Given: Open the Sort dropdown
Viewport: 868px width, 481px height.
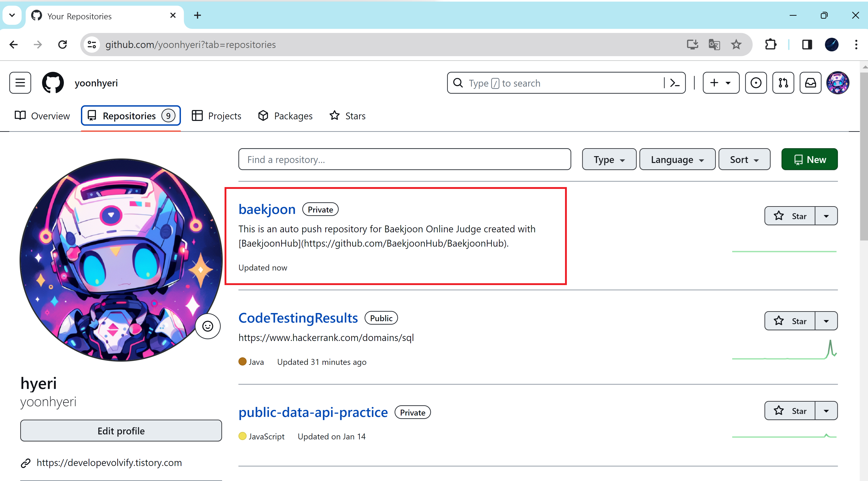Looking at the screenshot, I should point(744,159).
